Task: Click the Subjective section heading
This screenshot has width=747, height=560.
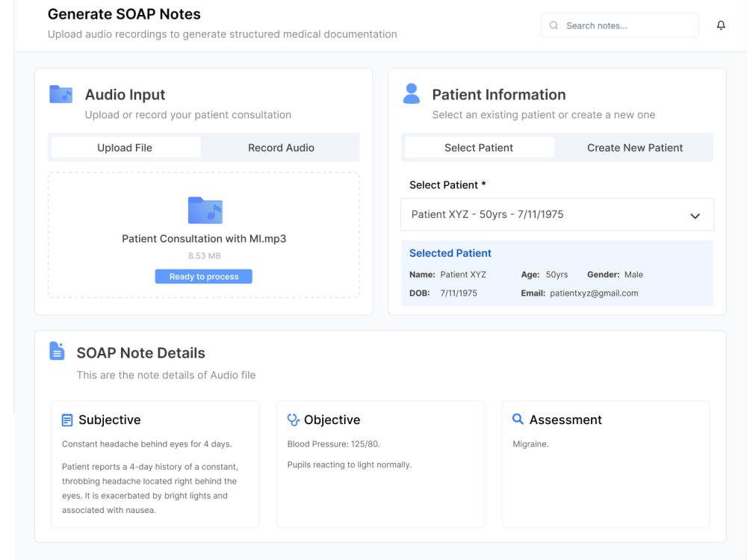Action: tap(110, 420)
